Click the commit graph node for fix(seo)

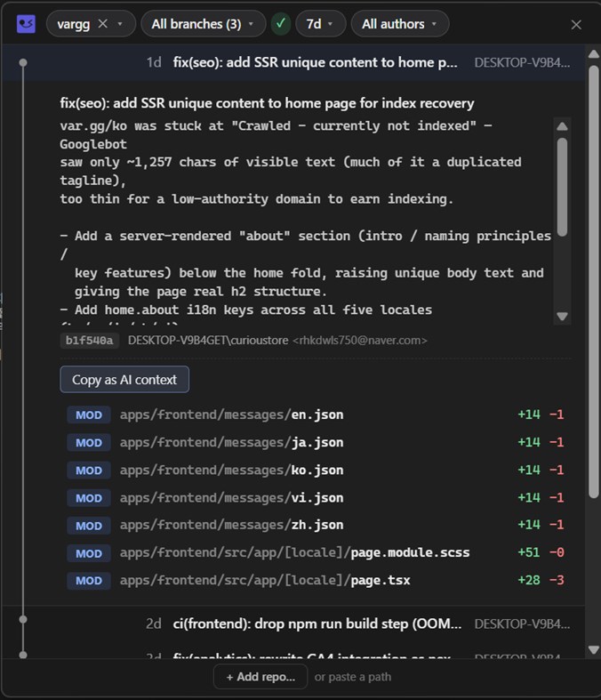(23, 62)
